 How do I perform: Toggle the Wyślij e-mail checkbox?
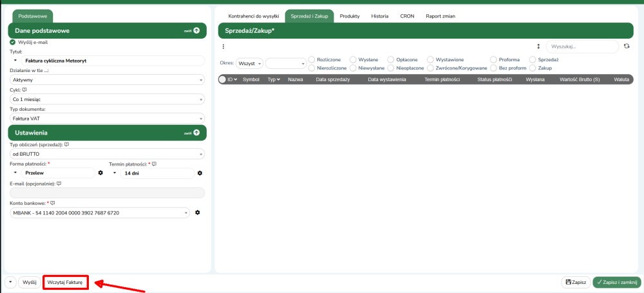(x=13, y=42)
